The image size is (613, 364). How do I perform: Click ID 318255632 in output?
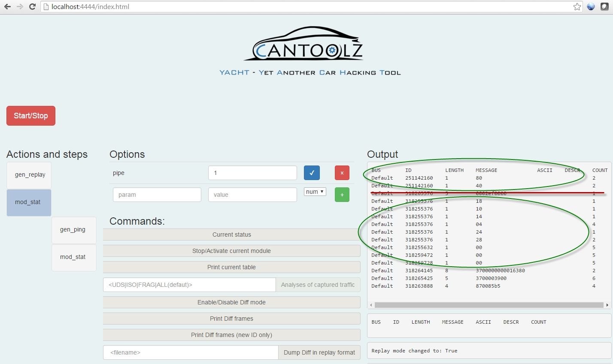pos(419,247)
